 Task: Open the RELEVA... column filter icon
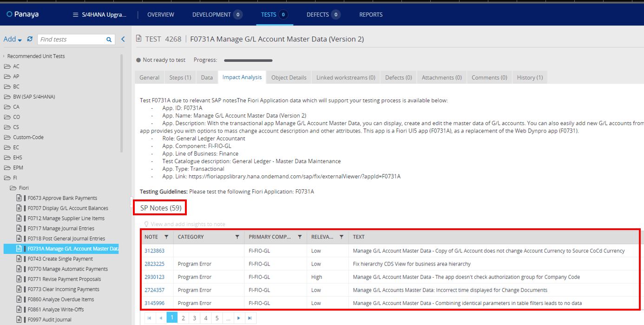(x=342, y=237)
